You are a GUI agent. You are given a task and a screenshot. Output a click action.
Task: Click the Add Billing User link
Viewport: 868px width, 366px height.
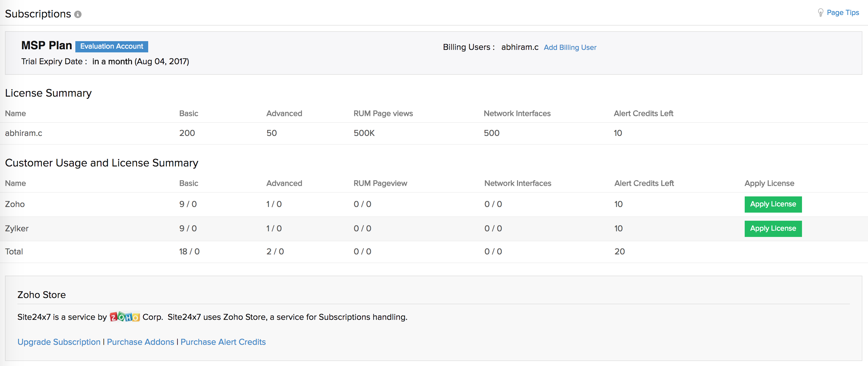570,47
